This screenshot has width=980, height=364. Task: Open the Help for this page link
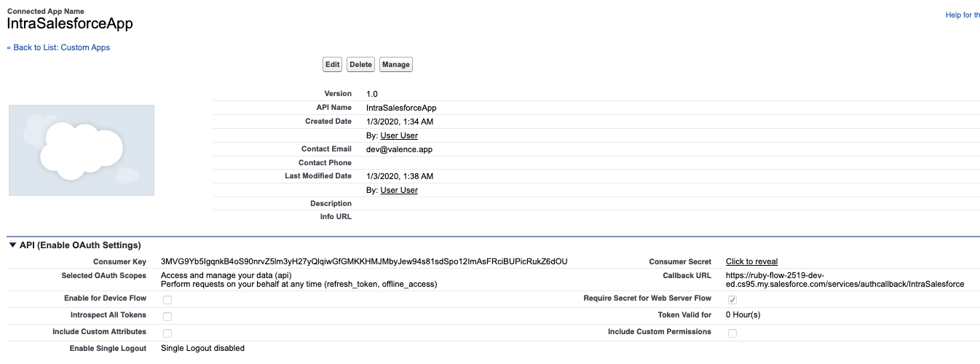point(963,15)
